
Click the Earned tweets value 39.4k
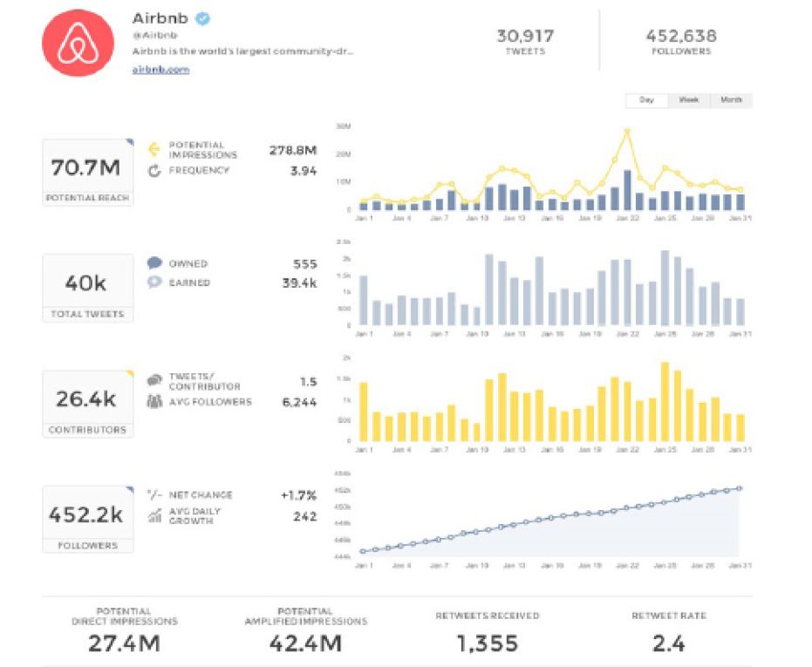tap(299, 282)
